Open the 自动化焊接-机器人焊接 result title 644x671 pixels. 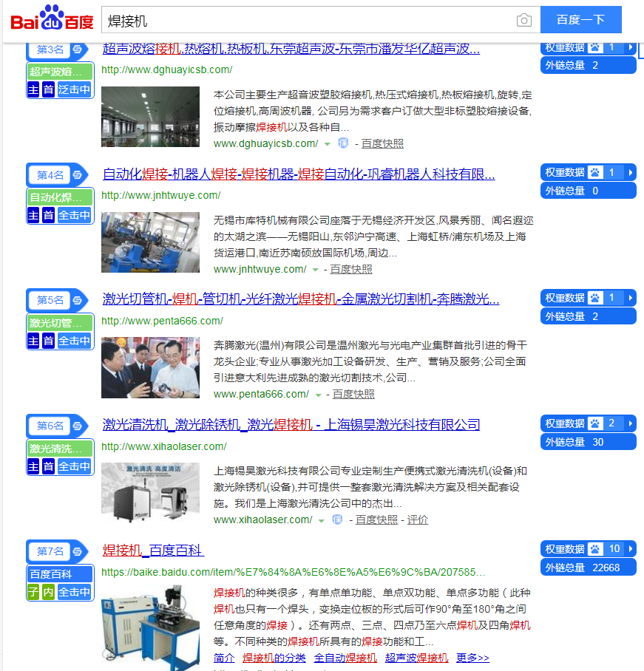299,174
